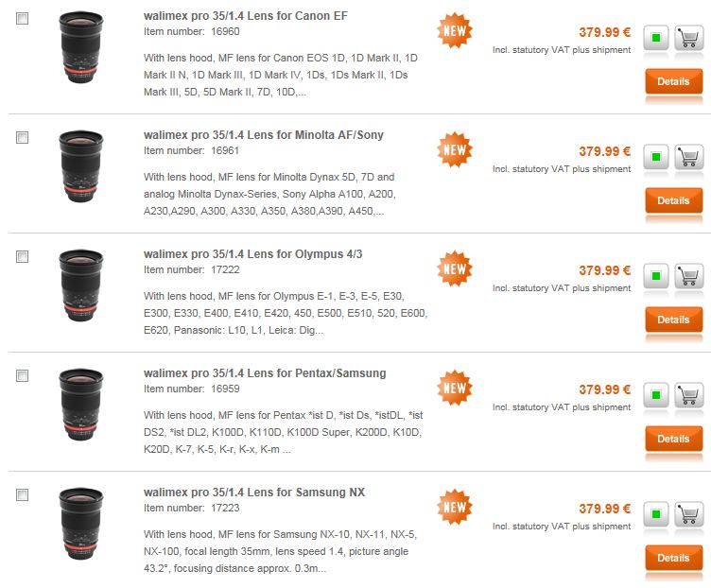Select checkbox beside Minolta AF/Sony lens
Image resolution: width=711 pixels, height=588 pixels.
pos(23,137)
